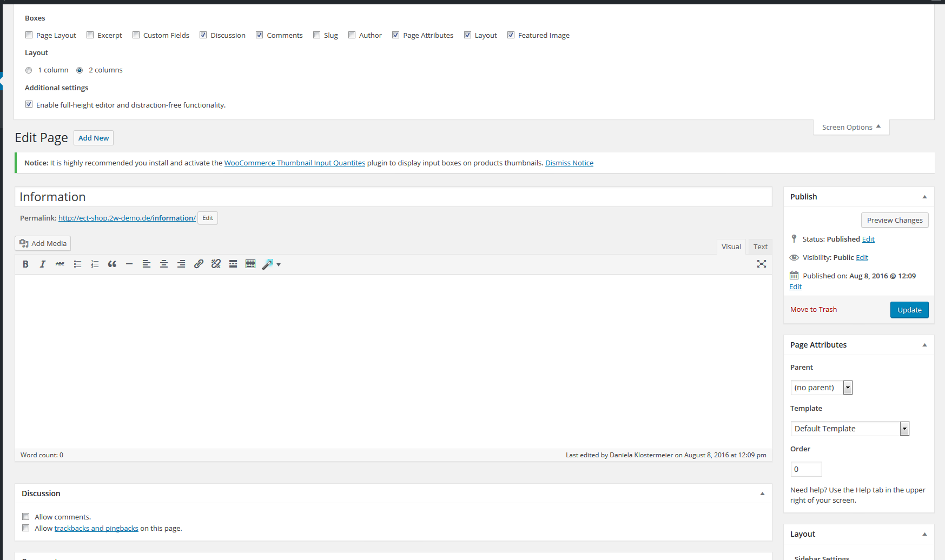945x560 pixels.
Task: Move the page to Trash
Action: point(814,310)
